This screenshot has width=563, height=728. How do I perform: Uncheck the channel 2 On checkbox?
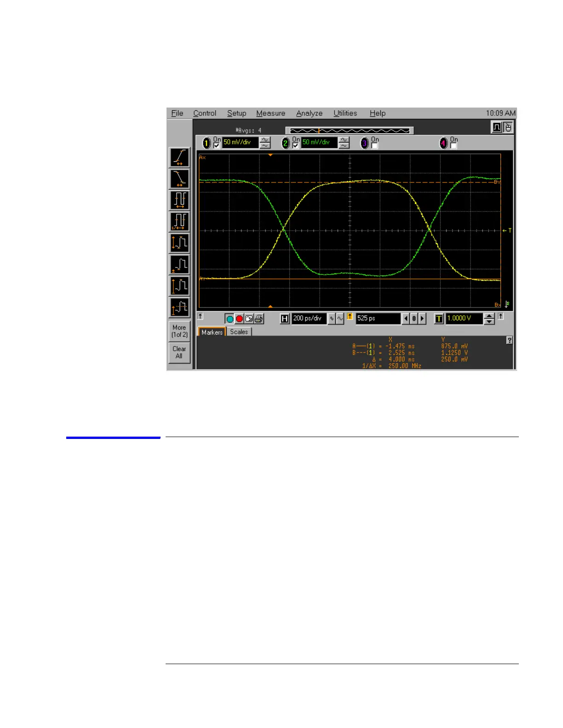pyautogui.click(x=296, y=146)
